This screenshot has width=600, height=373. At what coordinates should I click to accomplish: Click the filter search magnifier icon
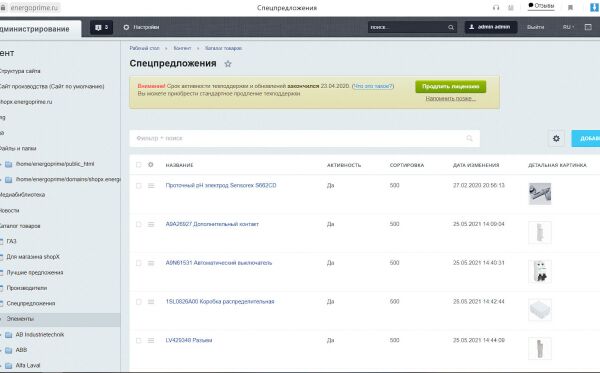470,138
